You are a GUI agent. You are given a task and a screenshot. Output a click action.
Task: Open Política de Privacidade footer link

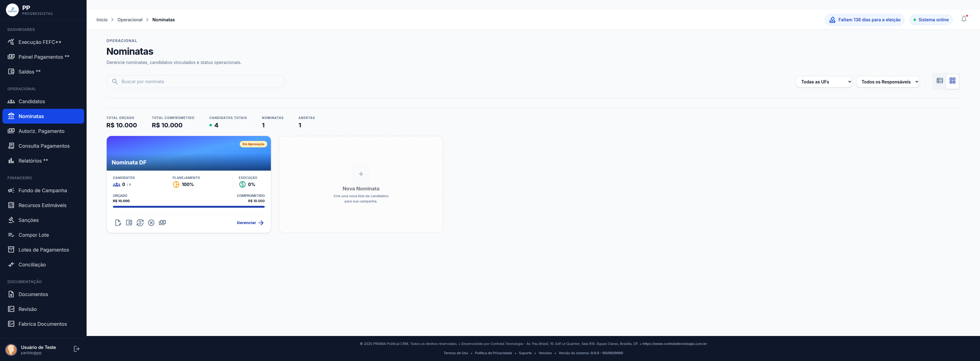(494, 353)
